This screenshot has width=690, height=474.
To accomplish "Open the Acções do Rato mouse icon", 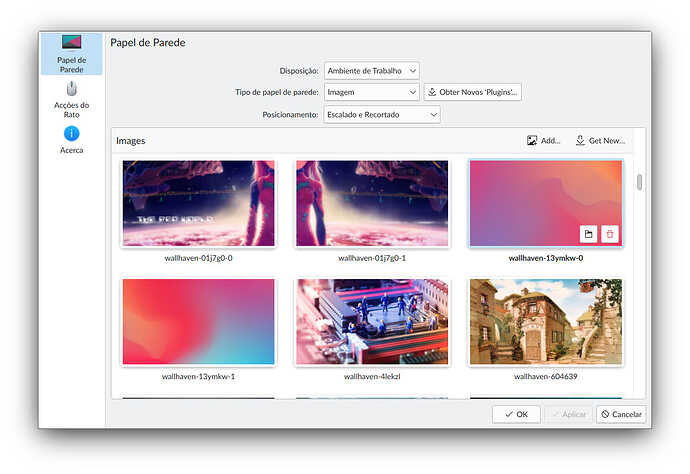I will (x=72, y=89).
